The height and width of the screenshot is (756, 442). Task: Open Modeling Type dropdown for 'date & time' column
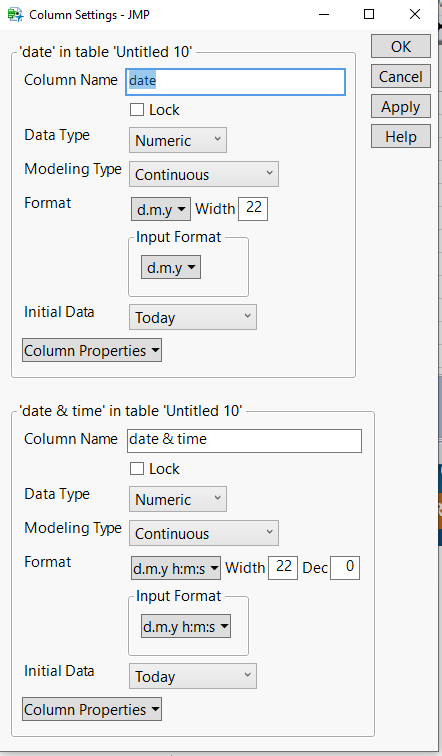(204, 533)
